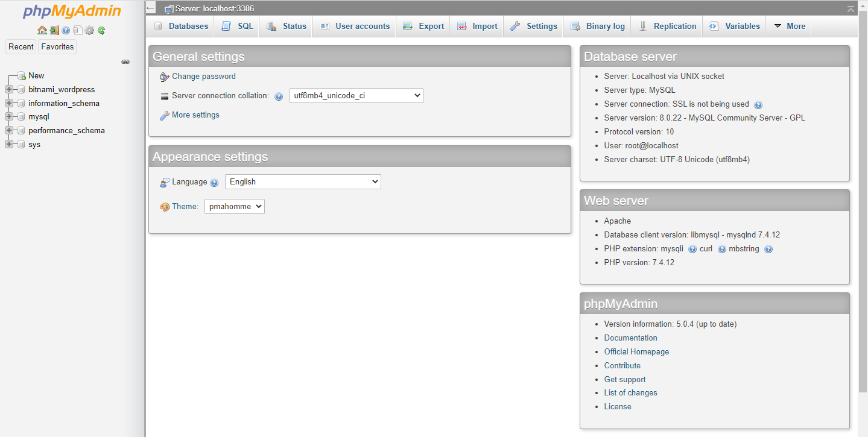This screenshot has width=868, height=437.
Task: Select the sys database name
Action: point(34,145)
